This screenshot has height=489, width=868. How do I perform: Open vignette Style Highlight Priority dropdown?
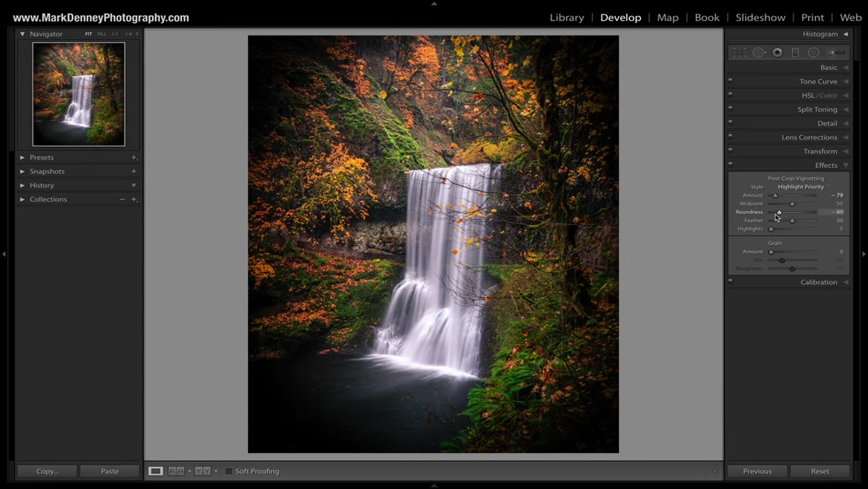click(804, 187)
